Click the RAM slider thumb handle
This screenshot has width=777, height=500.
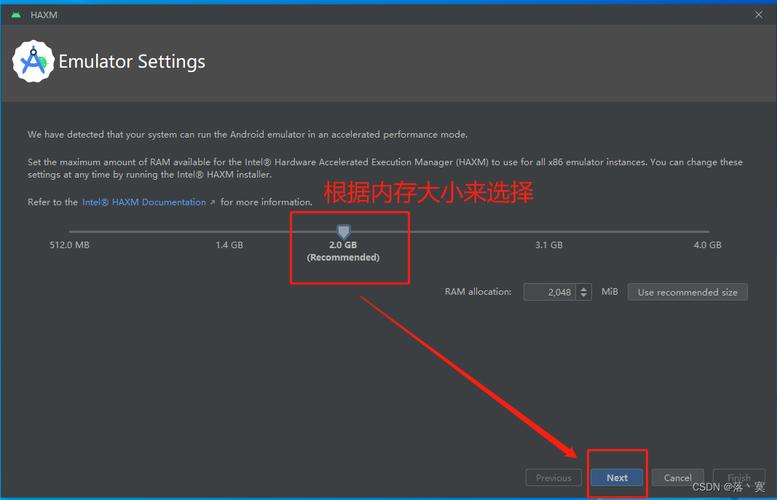point(343,231)
